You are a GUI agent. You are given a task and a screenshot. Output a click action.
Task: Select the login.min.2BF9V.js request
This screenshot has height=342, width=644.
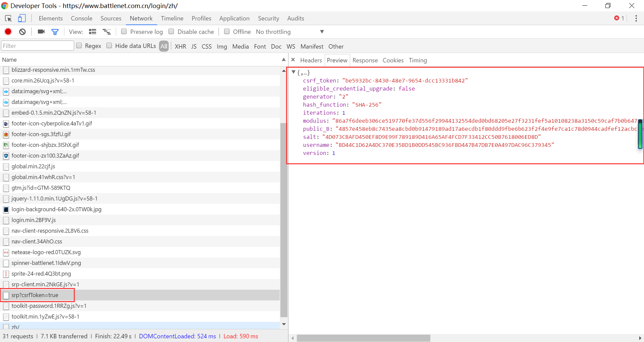pyautogui.click(x=140, y=220)
